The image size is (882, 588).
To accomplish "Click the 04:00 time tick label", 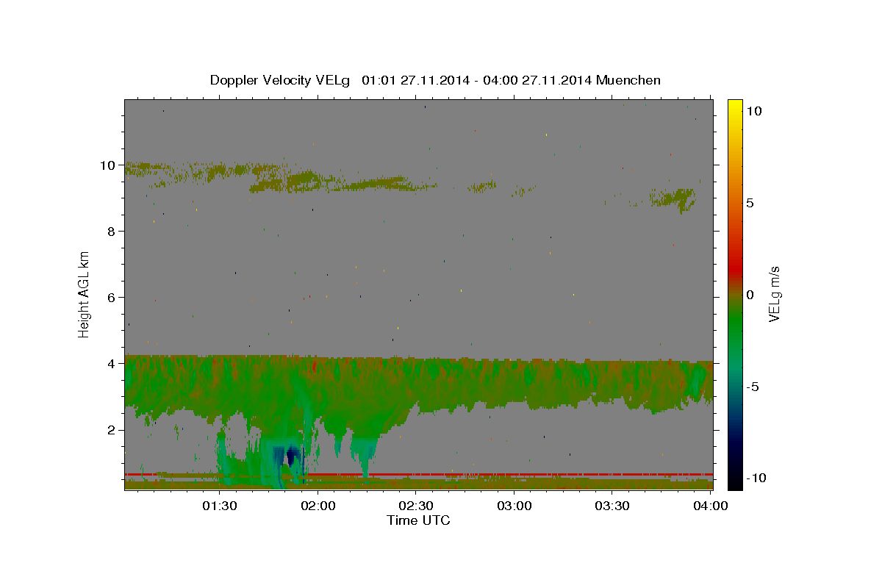I will click(x=711, y=506).
